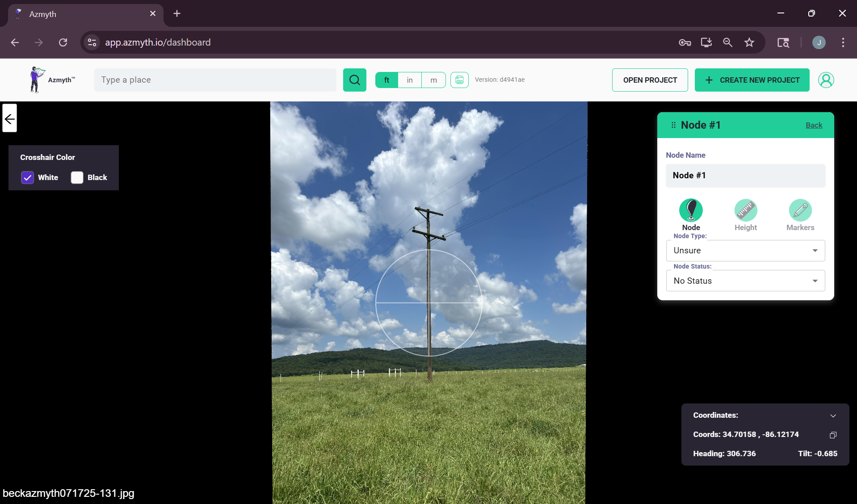Click the CREATE NEW PROJECT button
The height and width of the screenshot is (504, 857).
pos(752,80)
